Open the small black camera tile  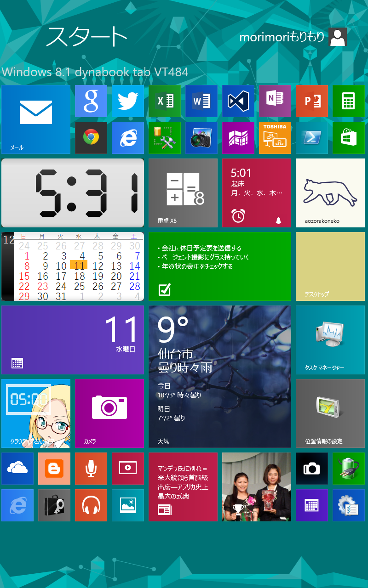click(x=312, y=469)
